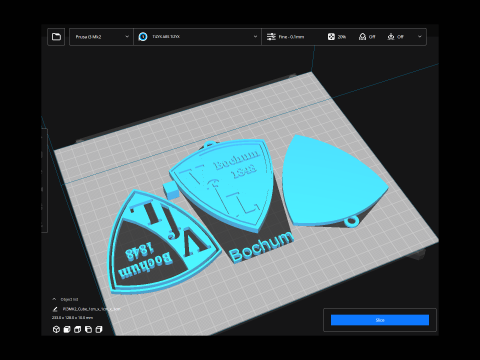
Task: Click the blue circular extruder material icon
Action: (x=143, y=37)
